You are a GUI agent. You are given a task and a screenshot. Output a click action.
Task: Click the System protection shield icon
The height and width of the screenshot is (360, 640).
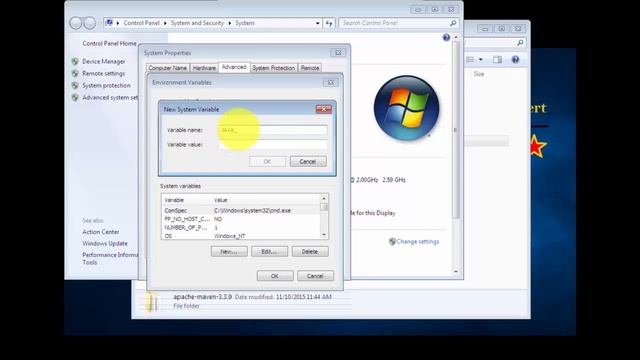click(75, 85)
